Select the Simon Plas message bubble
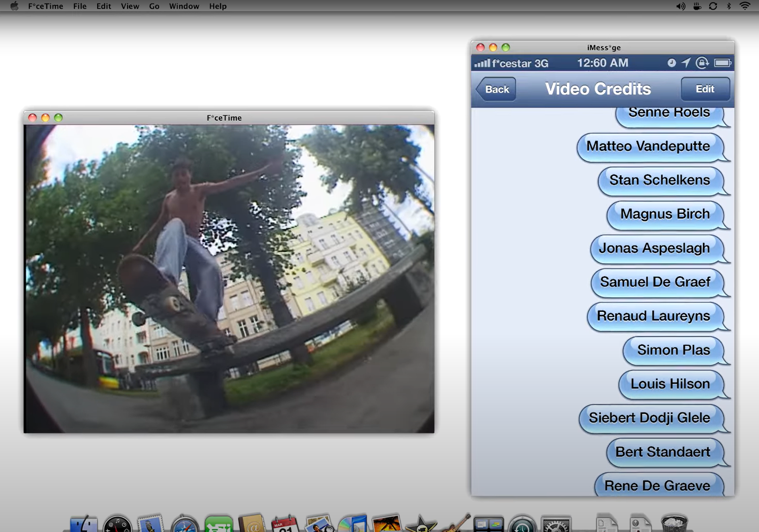 click(x=676, y=351)
